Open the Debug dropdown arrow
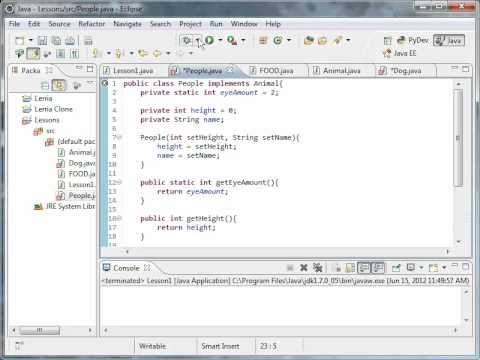This screenshot has width=480, height=360. tap(197, 41)
